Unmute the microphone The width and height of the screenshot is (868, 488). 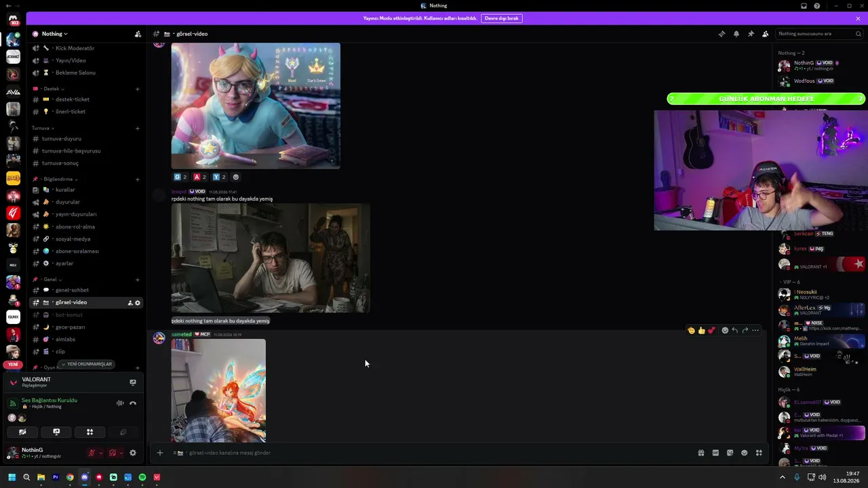[x=92, y=453]
